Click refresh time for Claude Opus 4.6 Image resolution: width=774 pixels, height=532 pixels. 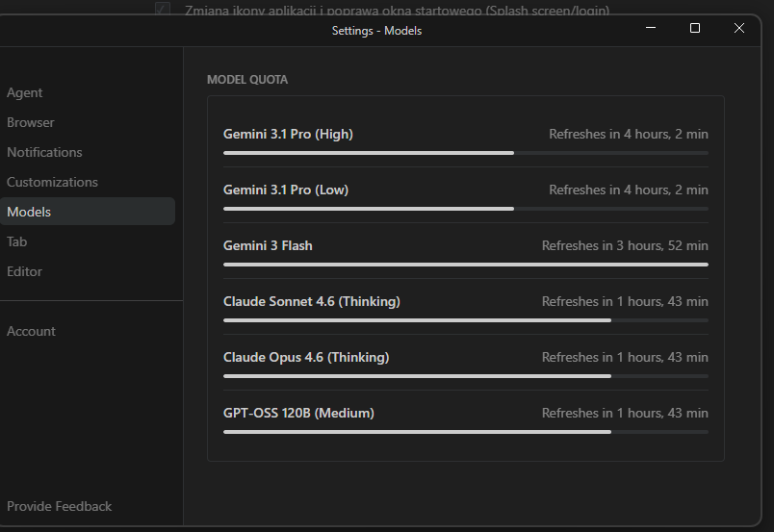pyautogui.click(x=625, y=357)
